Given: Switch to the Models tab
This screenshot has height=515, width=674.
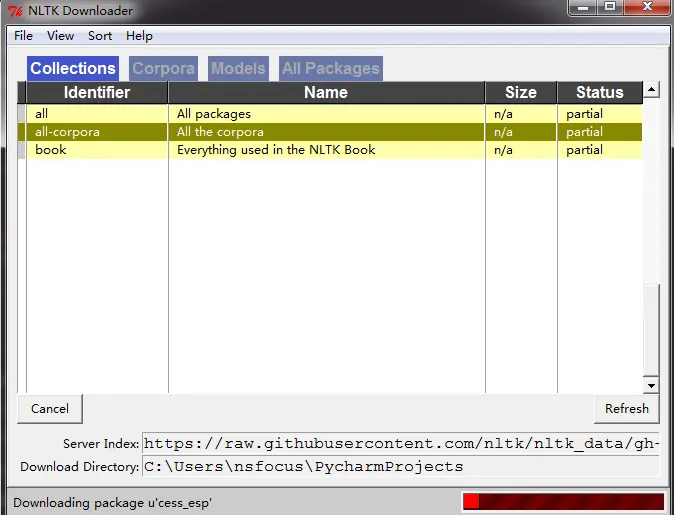Looking at the screenshot, I should click(238, 68).
